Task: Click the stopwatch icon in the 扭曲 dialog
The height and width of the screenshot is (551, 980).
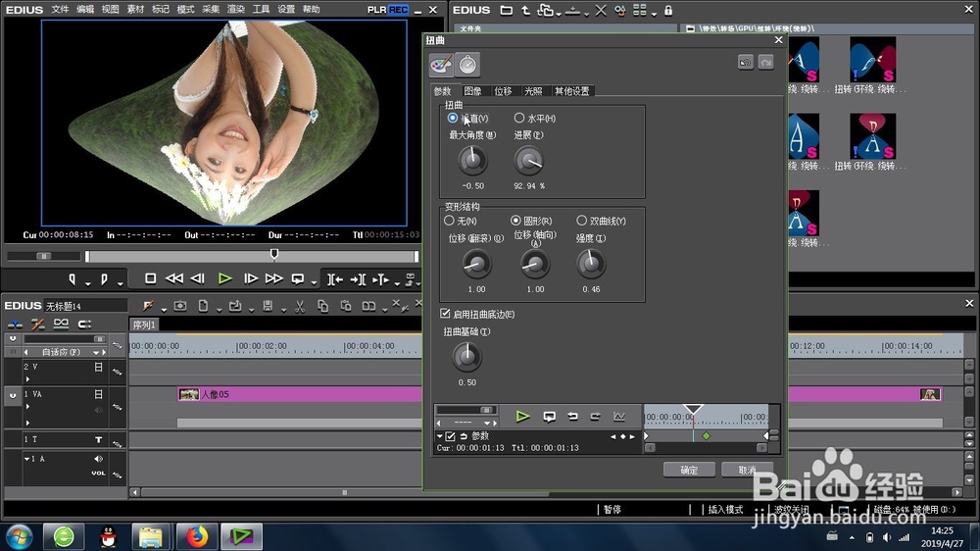Action: (x=467, y=65)
